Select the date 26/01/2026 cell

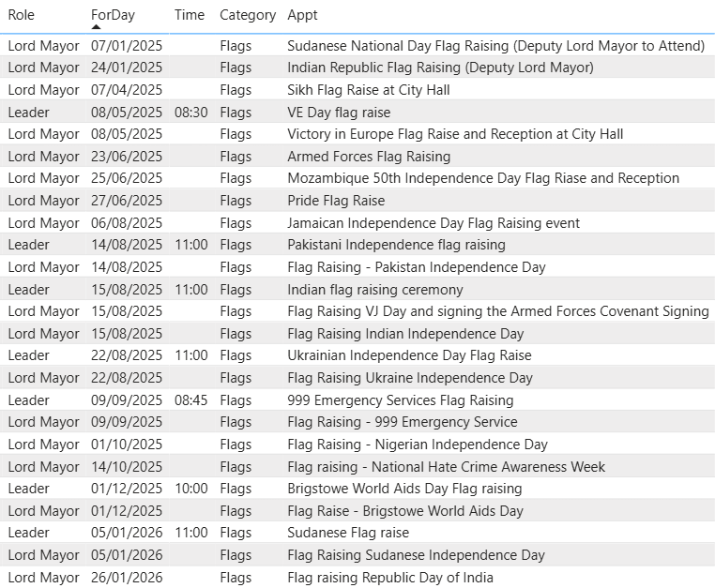(x=127, y=578)
